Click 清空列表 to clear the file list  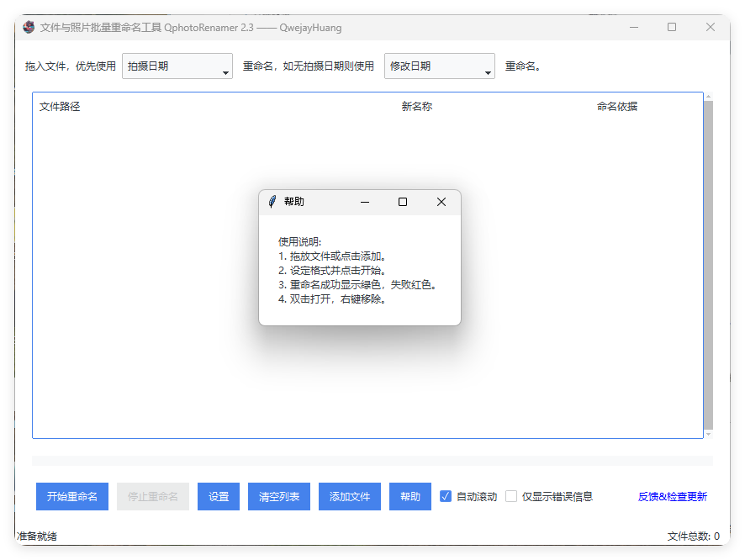278,496
